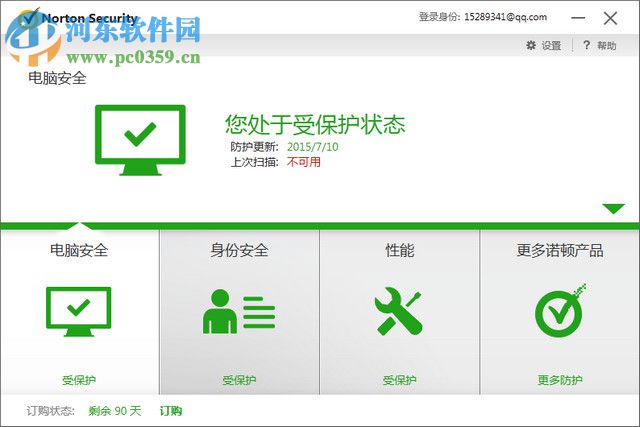This screenshot has height=427, width=640.
Task: Open the 电脑安全 tab
Action: tap(79, 312)
